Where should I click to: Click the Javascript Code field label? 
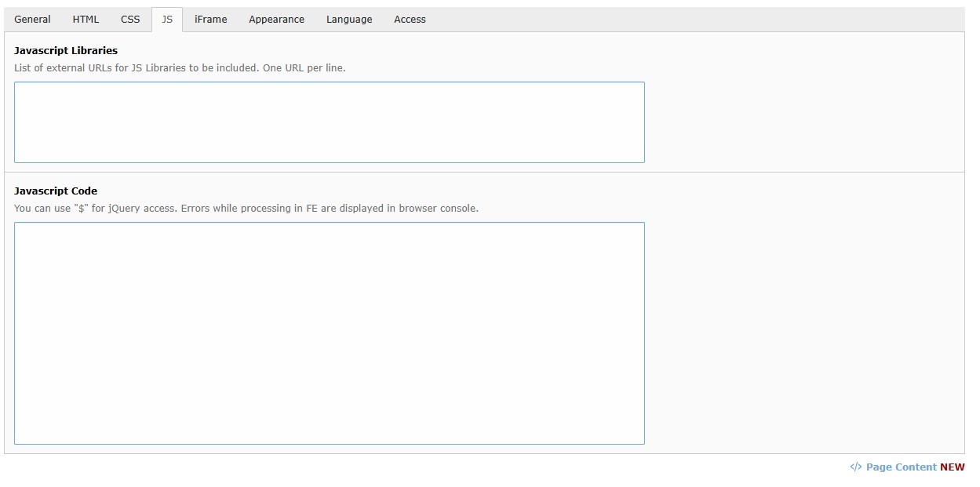(56, 191)
